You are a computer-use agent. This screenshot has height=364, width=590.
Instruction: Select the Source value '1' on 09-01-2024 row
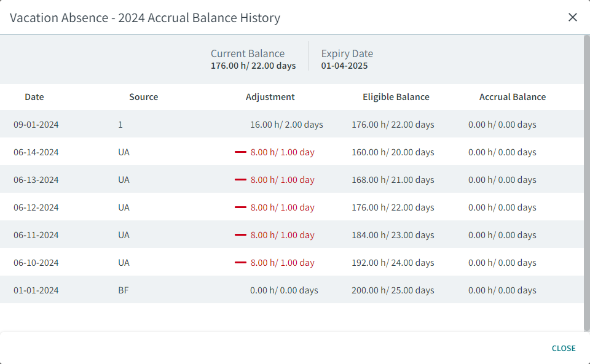(x=120, y=124)
